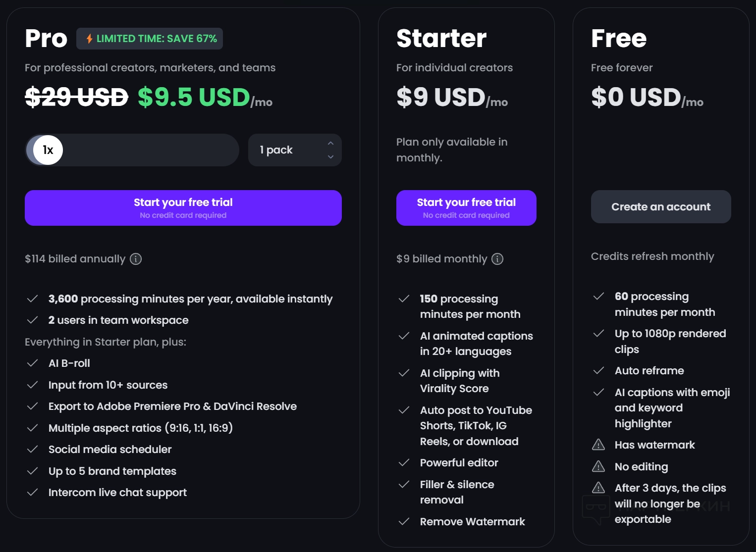Start the Pro plan free trial

[183, 208]
